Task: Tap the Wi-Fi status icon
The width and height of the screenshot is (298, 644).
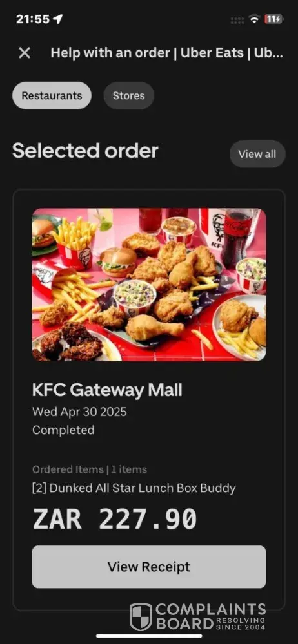Action: (x=254, y=19)
